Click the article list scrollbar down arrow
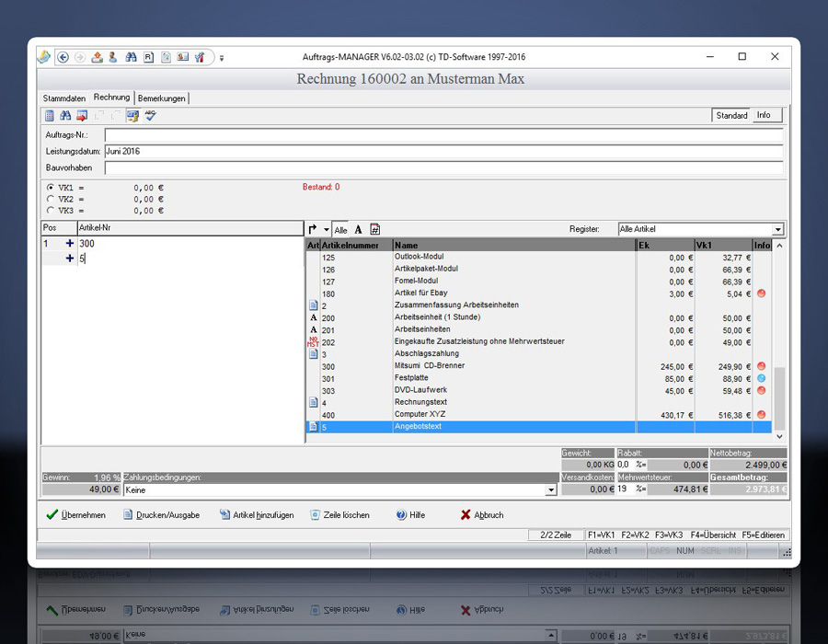 point(779,437)
